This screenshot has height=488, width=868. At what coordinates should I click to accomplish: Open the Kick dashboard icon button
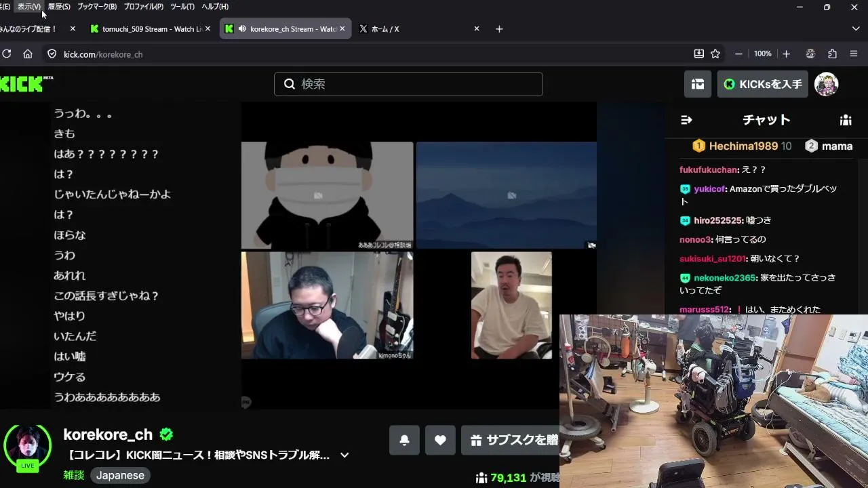point(698,84)
